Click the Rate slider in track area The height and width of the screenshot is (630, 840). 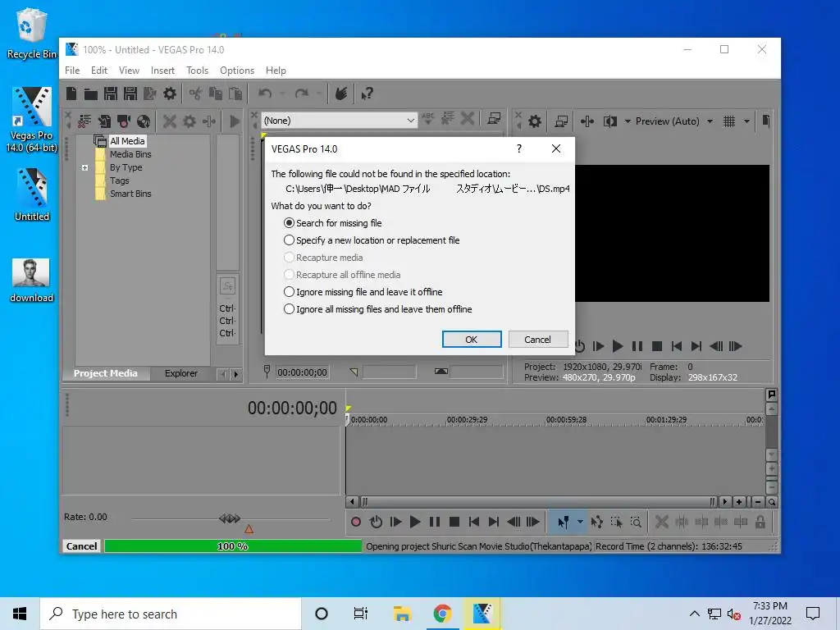(x=231, y=518)
